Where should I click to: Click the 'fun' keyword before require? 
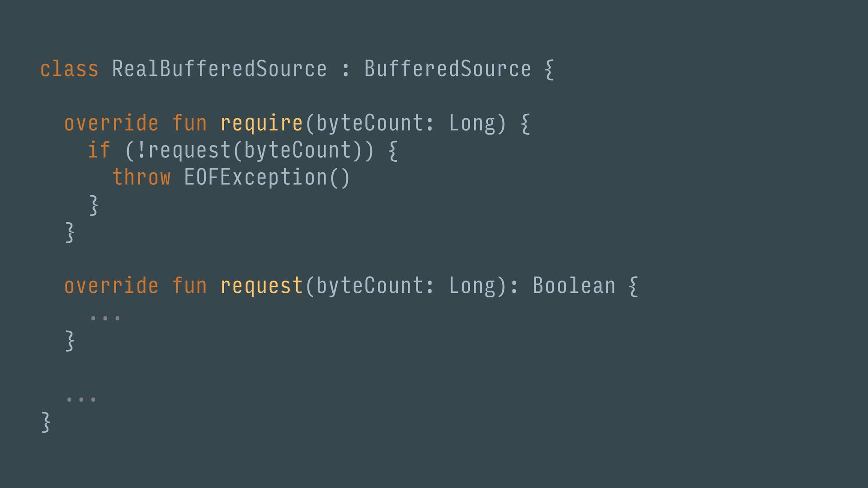click(189, 123)
